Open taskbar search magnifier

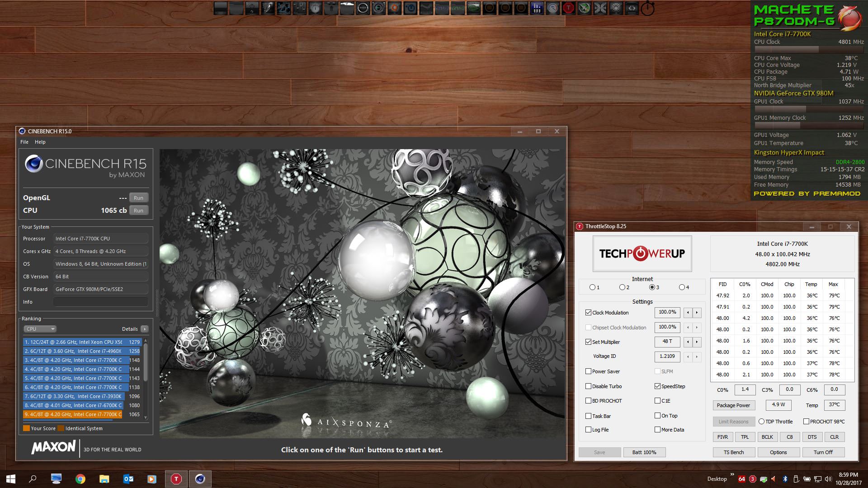click(33, 479)
